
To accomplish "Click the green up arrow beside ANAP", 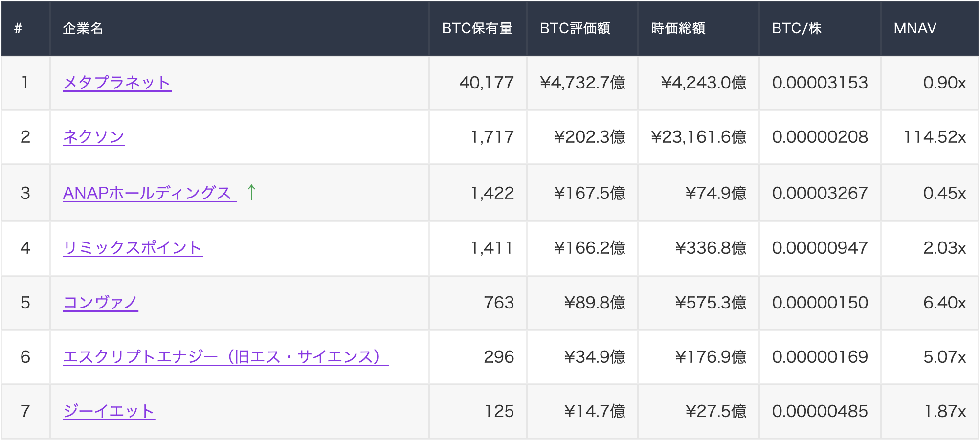I will tap(251, 192).
